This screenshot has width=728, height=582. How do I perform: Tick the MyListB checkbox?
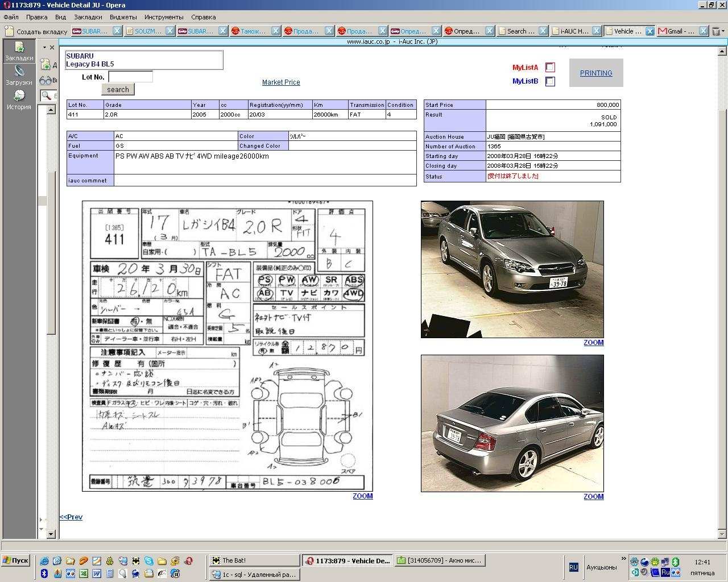(550, 81)
